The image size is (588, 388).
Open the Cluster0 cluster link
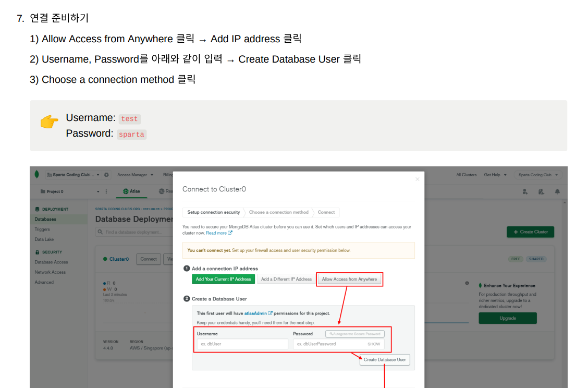[x=119, y=259]
